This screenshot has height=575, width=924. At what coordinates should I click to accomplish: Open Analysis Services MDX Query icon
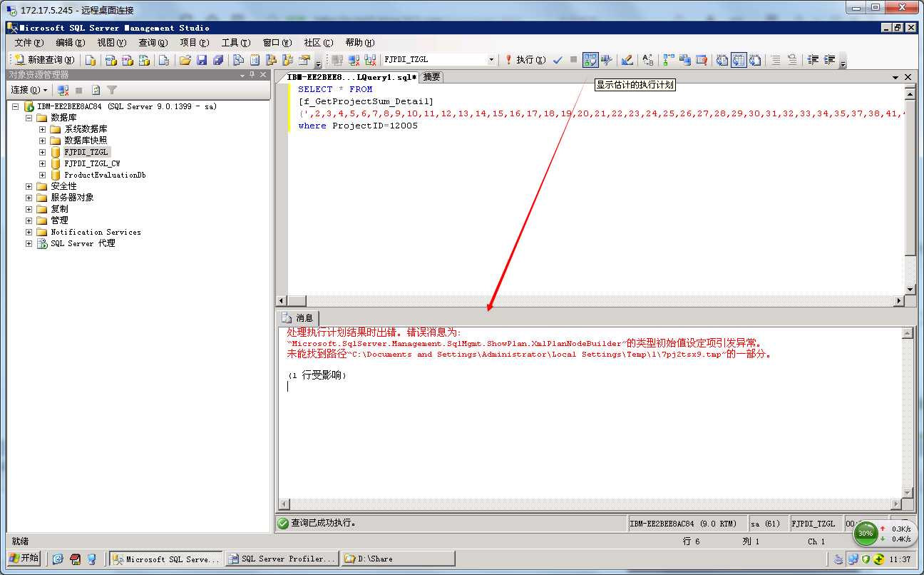(x=111, y=60)
